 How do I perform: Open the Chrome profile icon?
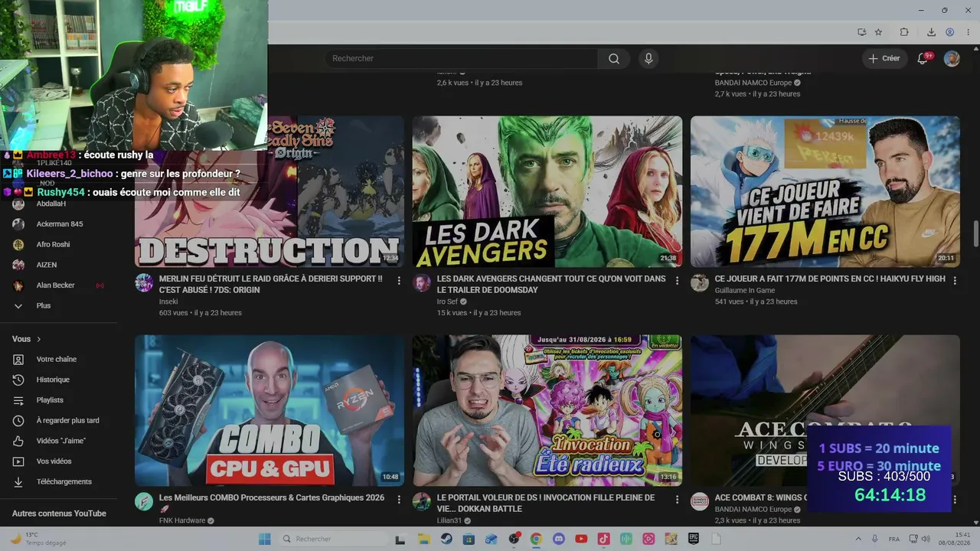[949, 32]
